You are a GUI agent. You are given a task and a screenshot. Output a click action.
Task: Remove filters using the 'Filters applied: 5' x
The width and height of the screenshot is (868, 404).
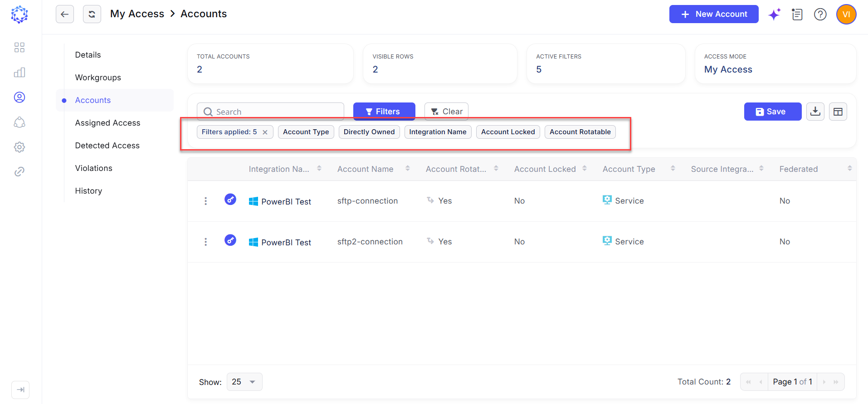[x=265, y=132]
